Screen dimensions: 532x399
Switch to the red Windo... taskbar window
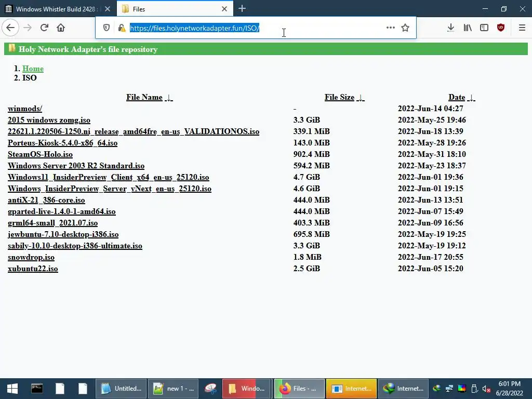click(247, 389)
